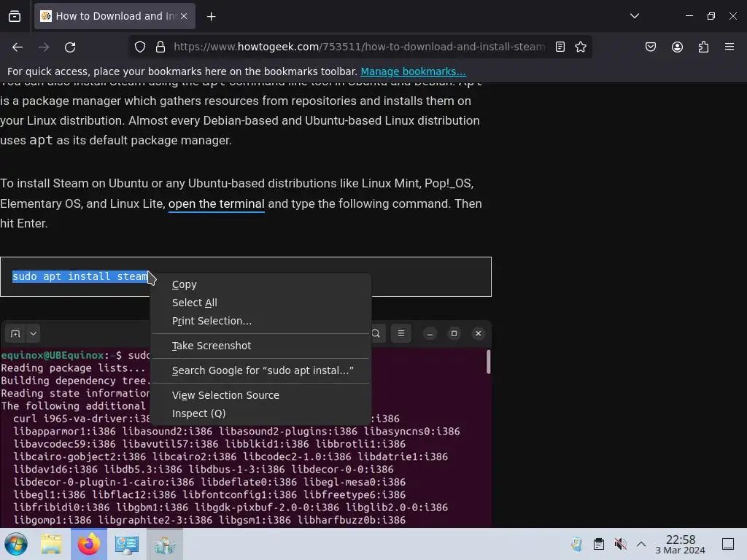Click the new terminal tab icon

(15, 333)
